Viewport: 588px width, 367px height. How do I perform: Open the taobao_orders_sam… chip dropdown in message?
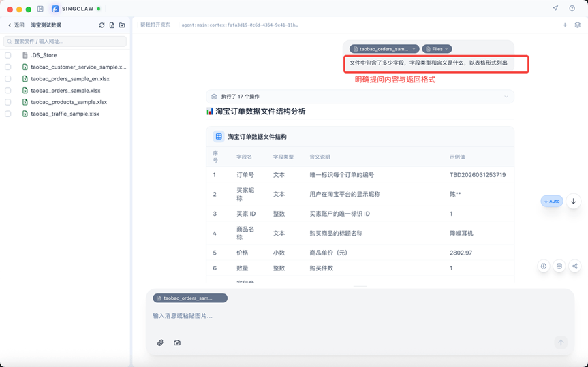click(384, 49)
